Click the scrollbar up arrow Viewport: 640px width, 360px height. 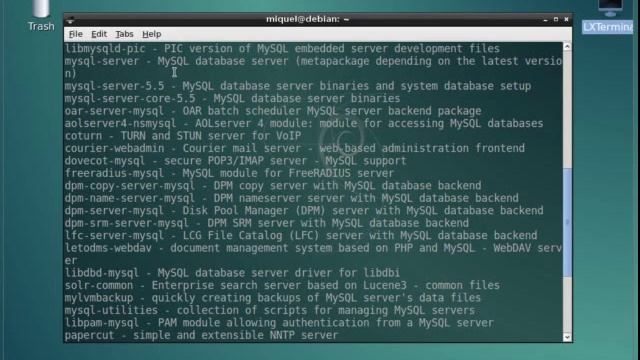tap(567, 47)
